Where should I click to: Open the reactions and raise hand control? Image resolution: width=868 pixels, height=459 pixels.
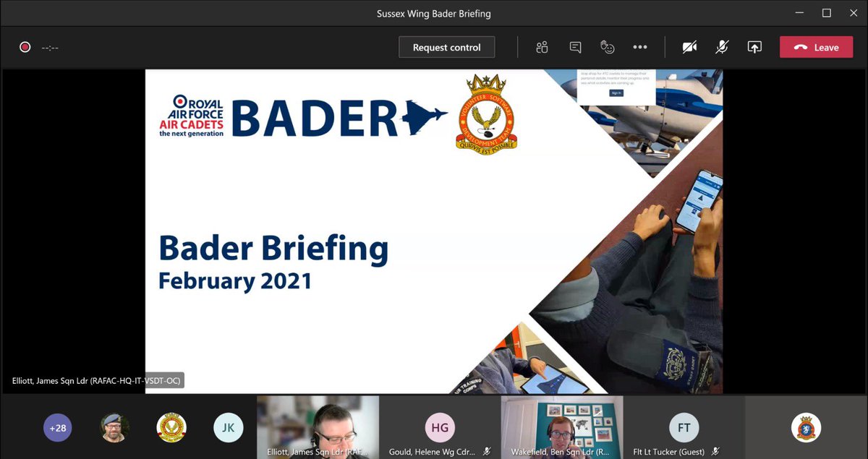coord(608,46)
